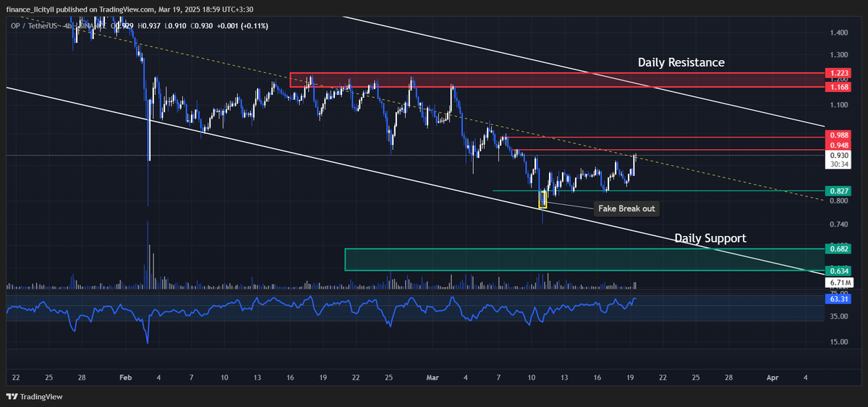Click the current price 0.930 label
The height and width of the screenshot is (407, 868).
pyautogui.click(x=838, y=155)
